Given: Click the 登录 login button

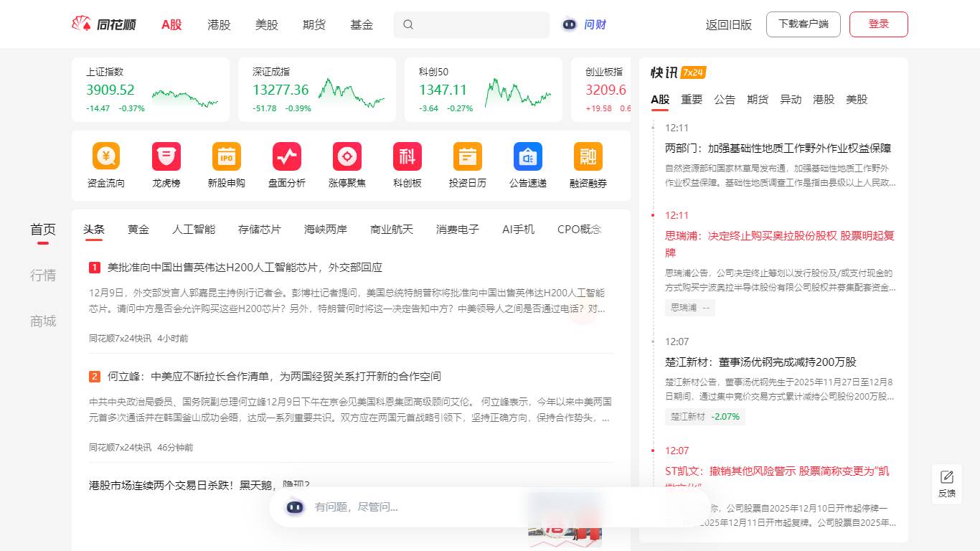Looking at the screenshot, I should [x=878, y=24].
